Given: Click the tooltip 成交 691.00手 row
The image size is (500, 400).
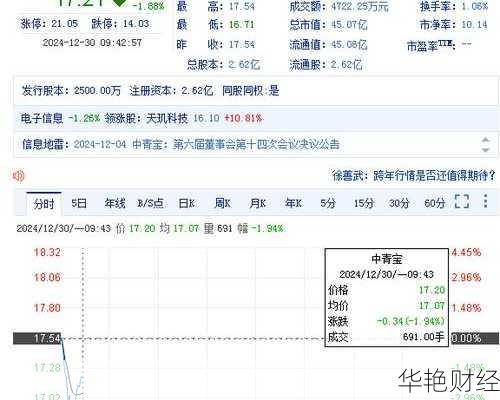Looking at the screenshot, I should pyautogui.click(x=387, y=337).
